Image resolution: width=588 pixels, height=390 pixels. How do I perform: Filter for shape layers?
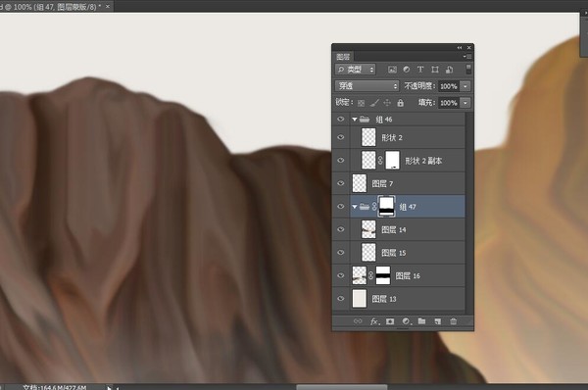(434, 70)
